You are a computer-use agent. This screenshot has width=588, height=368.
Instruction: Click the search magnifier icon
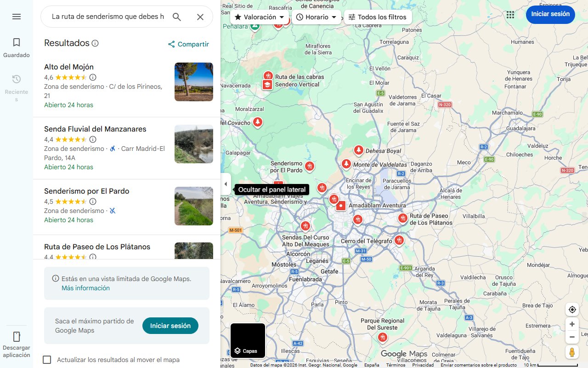pos(176,17)
